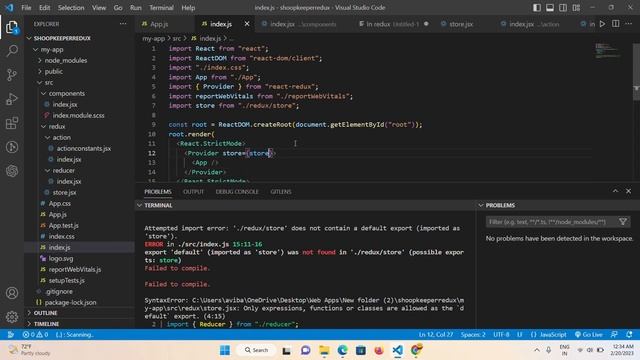Switch to the store.jsx editor tab
640x360 pixels.
461,24
